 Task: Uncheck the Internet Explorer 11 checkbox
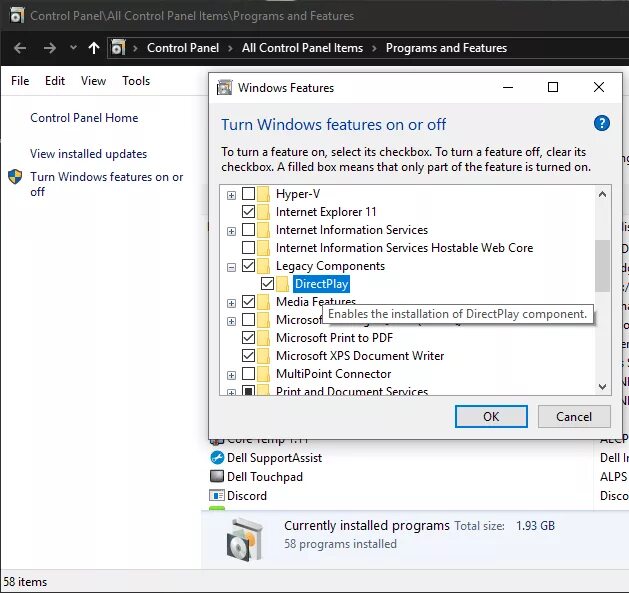point(248,211)
